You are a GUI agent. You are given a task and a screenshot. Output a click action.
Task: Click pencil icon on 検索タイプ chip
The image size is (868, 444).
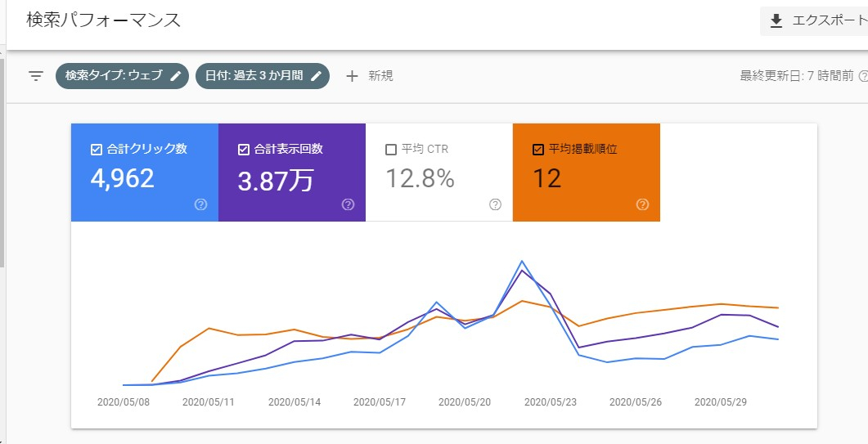click(176, 76)
